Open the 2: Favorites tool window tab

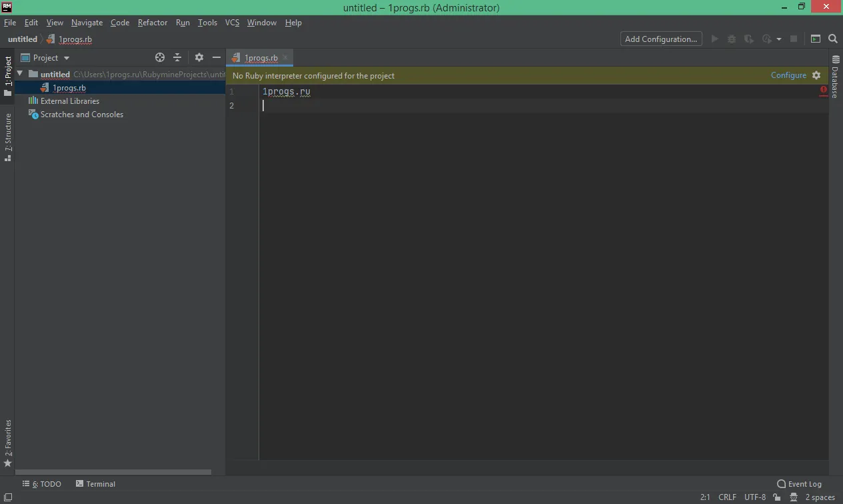point(8,443)
